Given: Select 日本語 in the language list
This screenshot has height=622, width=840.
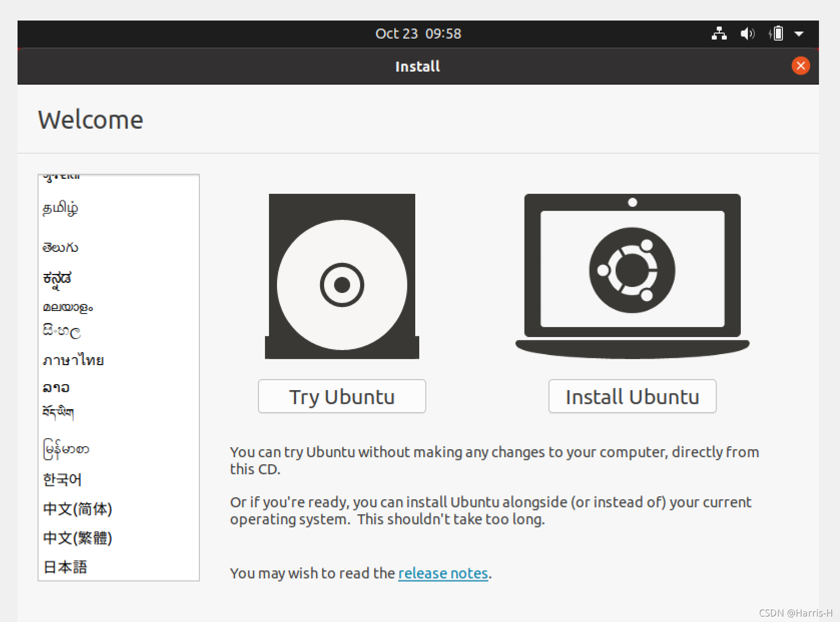Looking at the screenshot, I should tap(119, 567).
